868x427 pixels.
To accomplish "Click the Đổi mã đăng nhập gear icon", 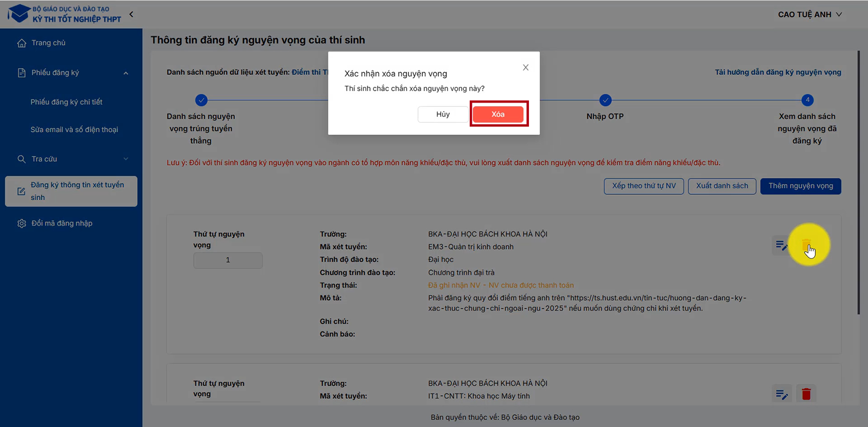I will tap(22, 224).
